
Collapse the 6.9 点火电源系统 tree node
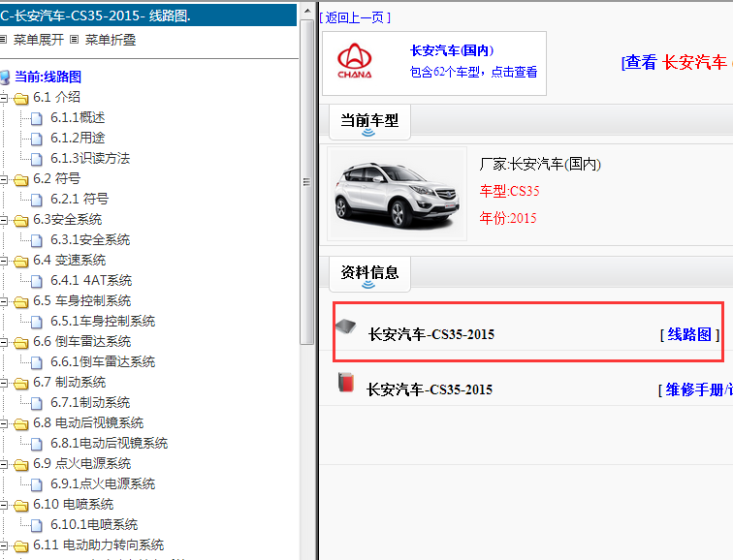click(x=3, y=464)
